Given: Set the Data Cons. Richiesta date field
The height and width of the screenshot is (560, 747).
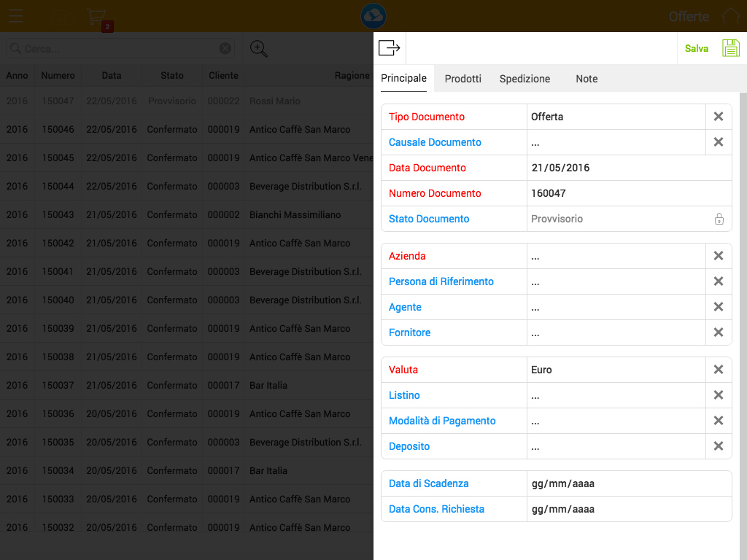Looking at the screenshot, I should click(x=629, y=509).
